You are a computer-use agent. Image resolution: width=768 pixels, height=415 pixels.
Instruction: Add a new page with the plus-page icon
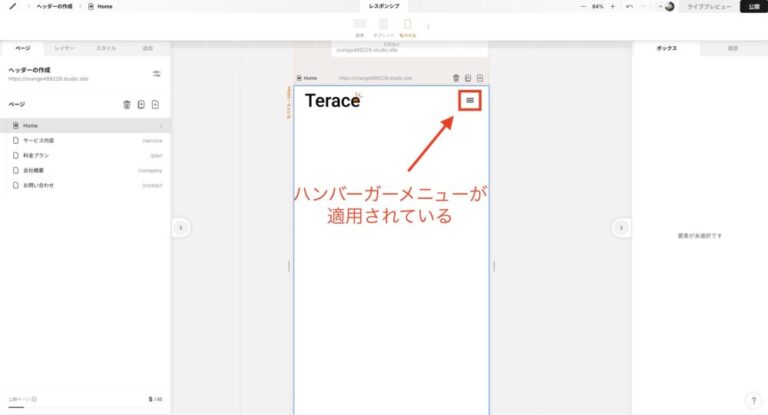coord(155,104)
